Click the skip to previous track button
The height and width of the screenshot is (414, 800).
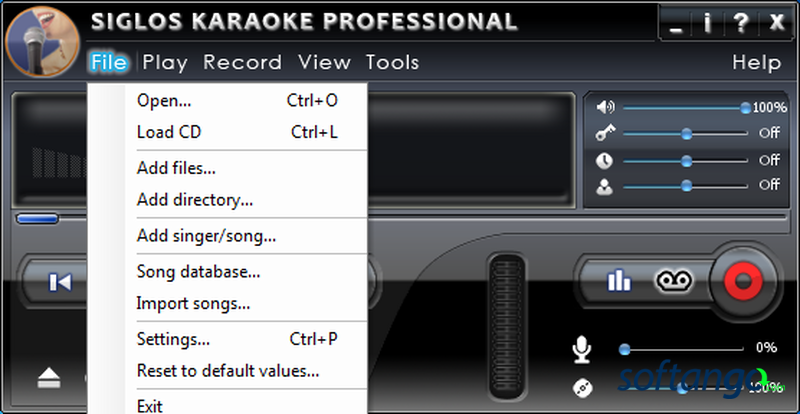point(60,282)
